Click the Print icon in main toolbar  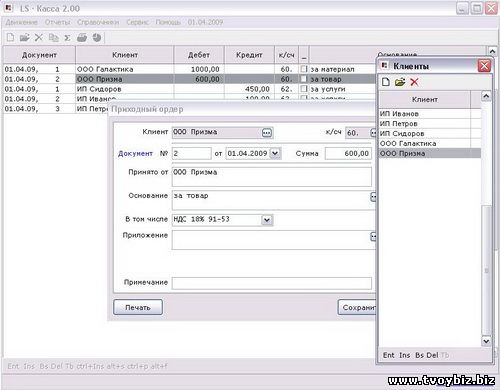coord(82,37)
